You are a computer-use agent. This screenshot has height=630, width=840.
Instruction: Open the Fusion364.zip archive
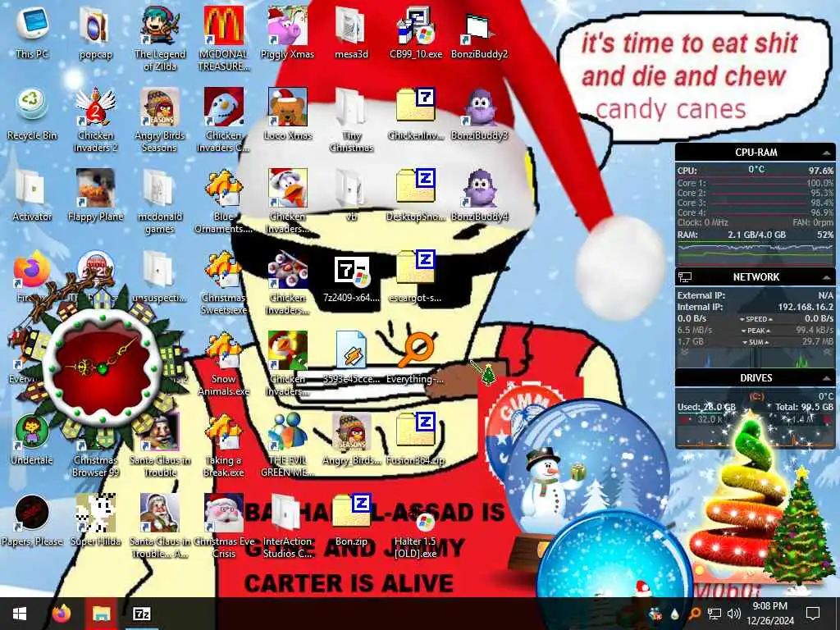tap(416, 440)
